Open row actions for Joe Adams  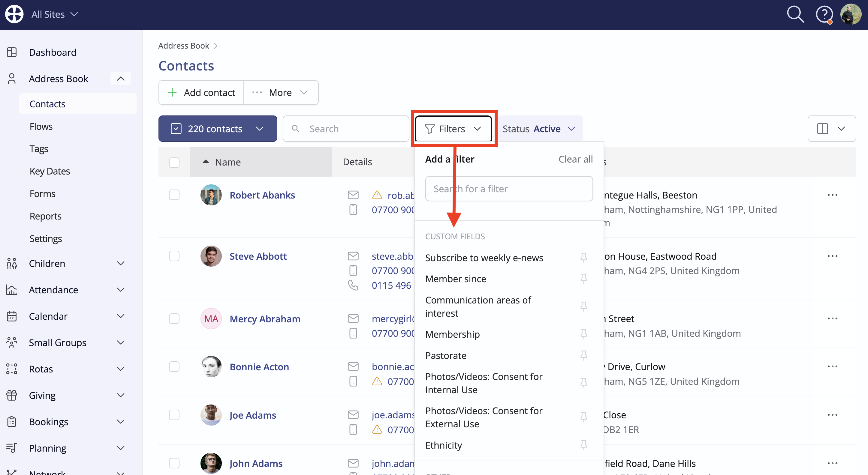[832, 415]
